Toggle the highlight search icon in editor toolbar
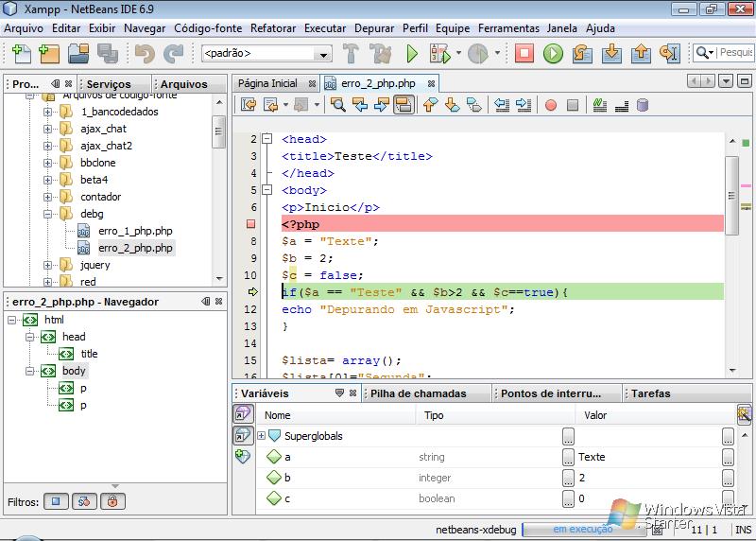Image resolution: width=756 pixels, height=541 pixels. [x=404, y=105]
